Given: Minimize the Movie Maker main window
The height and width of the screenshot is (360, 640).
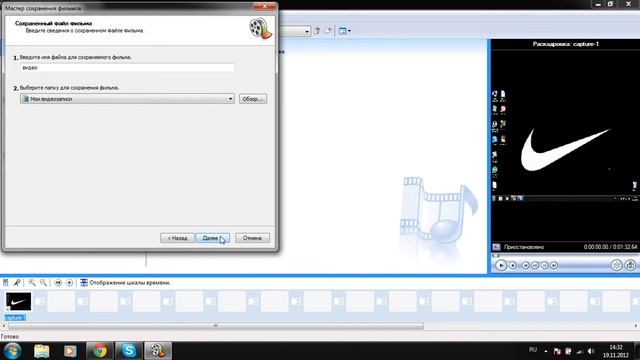Looking at the screenshot, I should point(598,4).
